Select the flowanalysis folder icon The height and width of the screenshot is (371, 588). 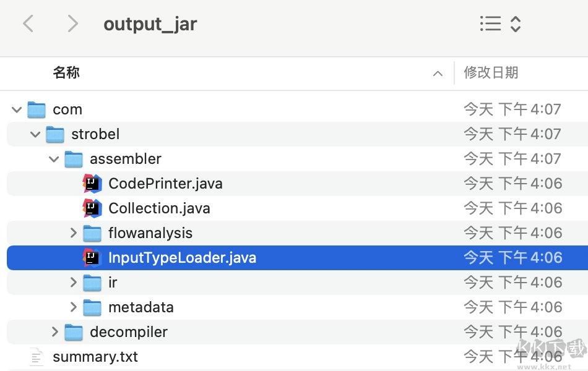click(92, 233)
